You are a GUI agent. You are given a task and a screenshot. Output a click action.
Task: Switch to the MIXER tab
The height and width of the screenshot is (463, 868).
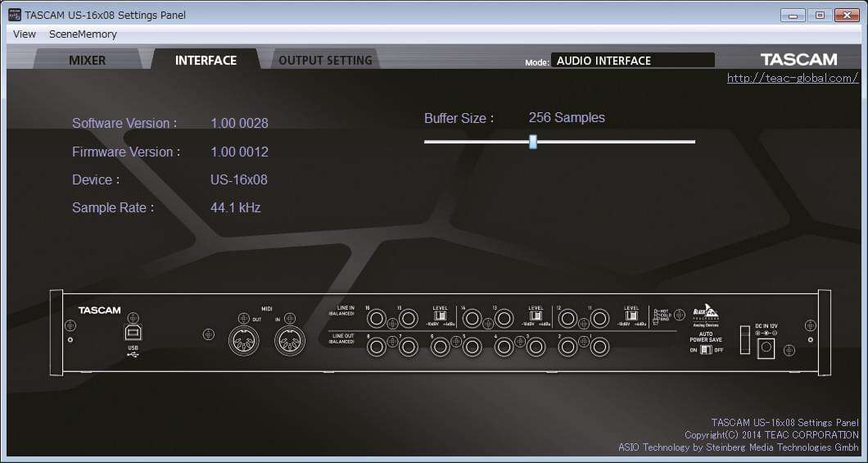tap(87, 61)
